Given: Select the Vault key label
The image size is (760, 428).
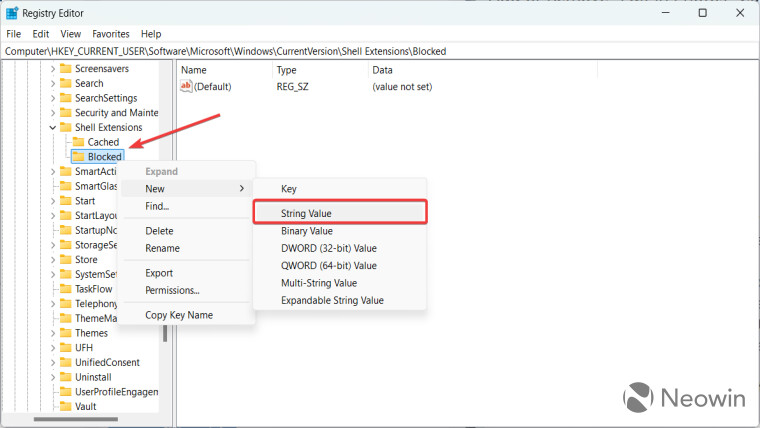Looking at the screenshot, I should [86, 407].
